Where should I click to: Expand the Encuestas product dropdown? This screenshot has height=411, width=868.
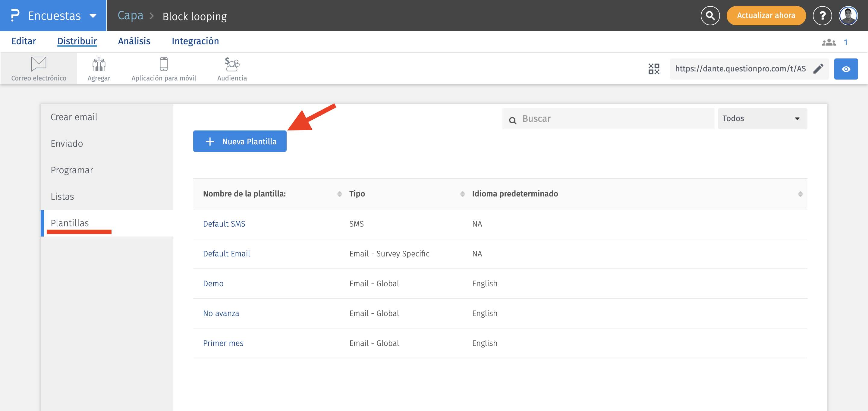[93, 16]
